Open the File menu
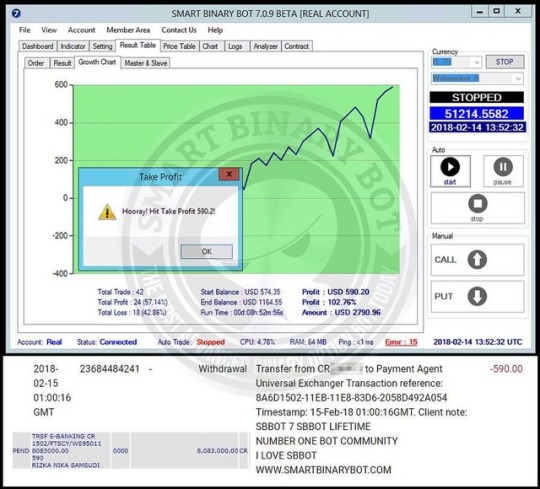Image resolution: width=540 pixels, height=489 pixels. coord(24,30)
